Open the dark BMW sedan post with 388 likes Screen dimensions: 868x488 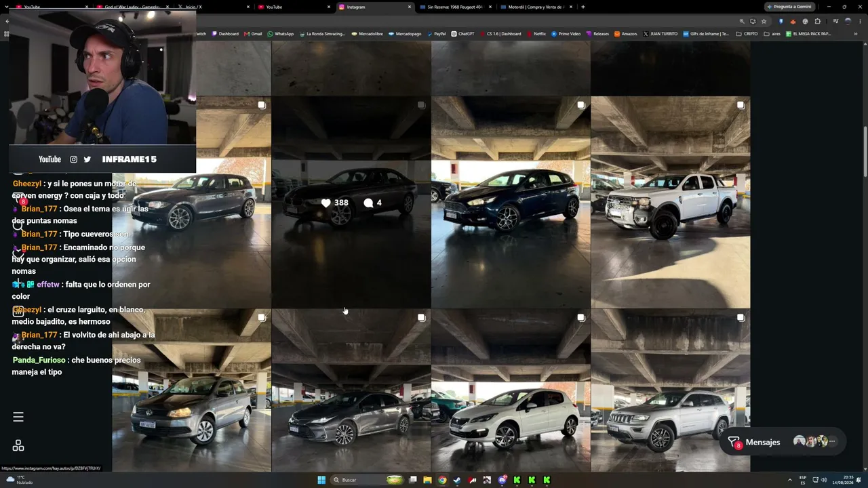351,202
